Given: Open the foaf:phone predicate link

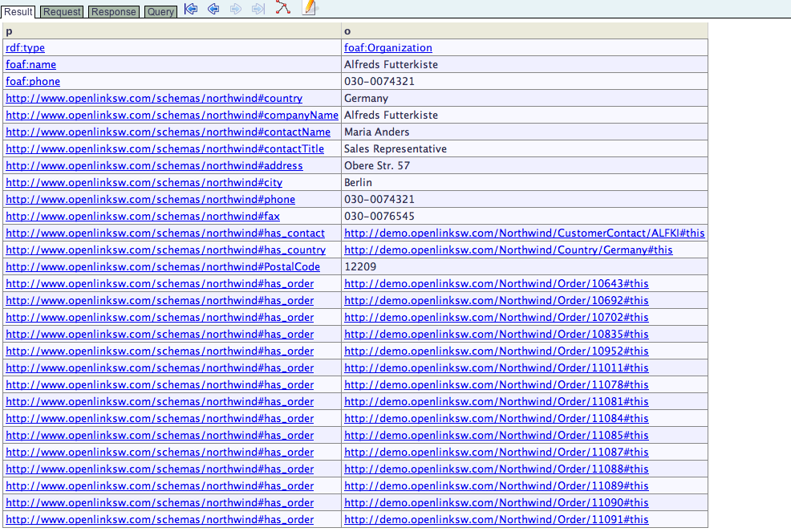Looking at the screenshot, I should point(32,82).
